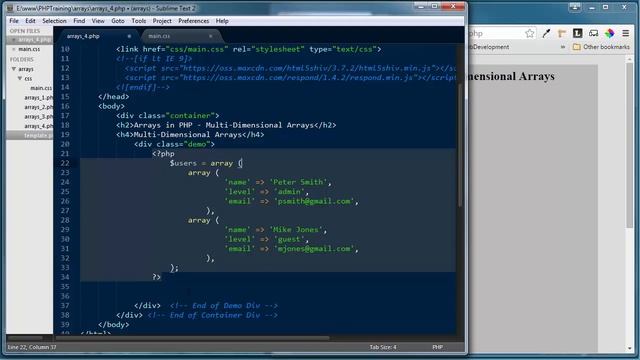The height and width of the screenshot is (360, 640).
Task: Click the vertical scrollbar of the editor
Action: (x=460, y=145)
